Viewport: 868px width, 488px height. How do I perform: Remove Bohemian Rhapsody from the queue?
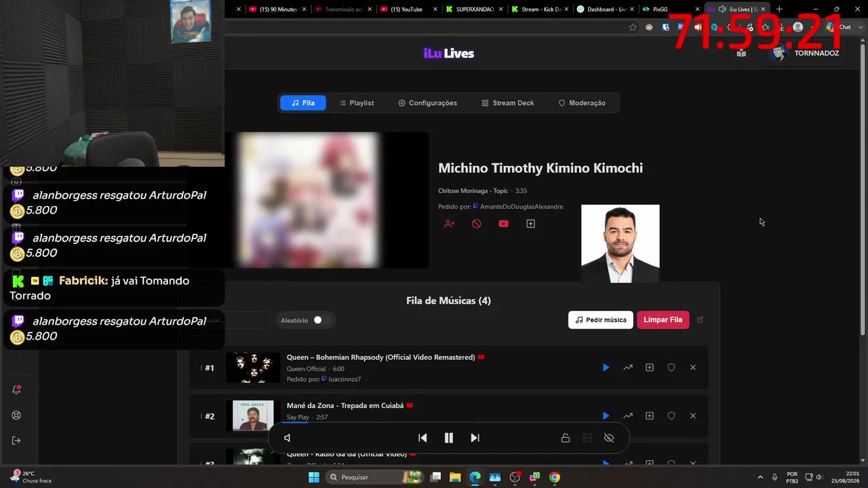(x=693, y=367)
